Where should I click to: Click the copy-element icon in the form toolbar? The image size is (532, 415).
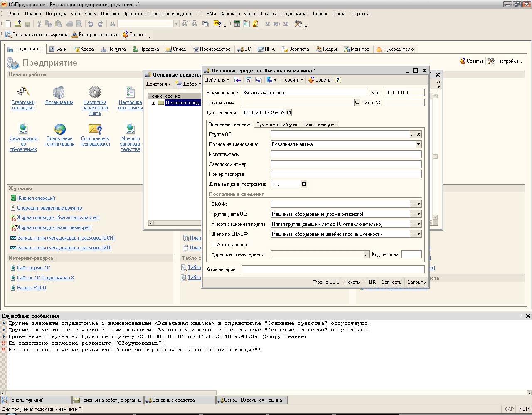[x=259, y=80]
